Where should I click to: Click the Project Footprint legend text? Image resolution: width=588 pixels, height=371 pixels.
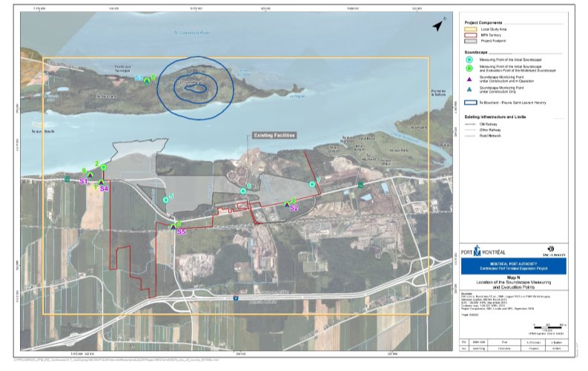click(x=493, y=41)
